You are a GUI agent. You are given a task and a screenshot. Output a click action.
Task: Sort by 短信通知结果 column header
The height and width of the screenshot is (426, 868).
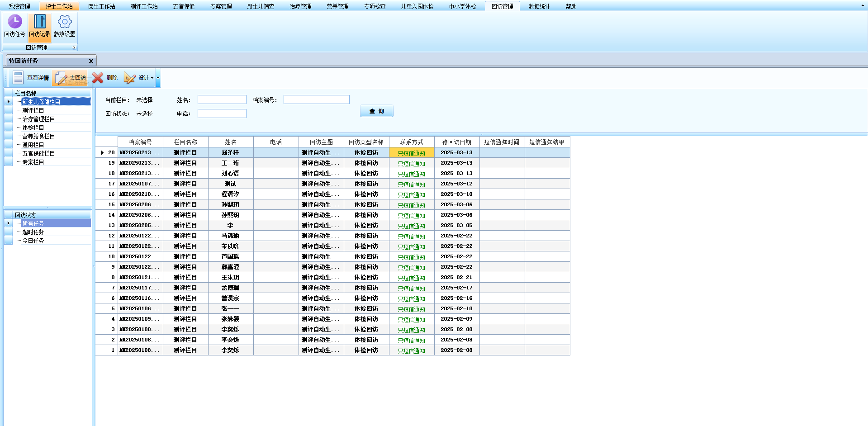[547, 142]
